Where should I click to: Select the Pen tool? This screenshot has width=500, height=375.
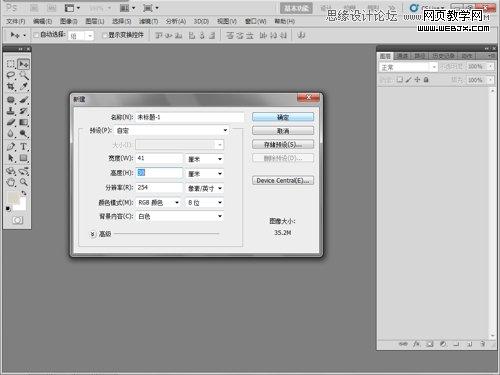(11, 147)
